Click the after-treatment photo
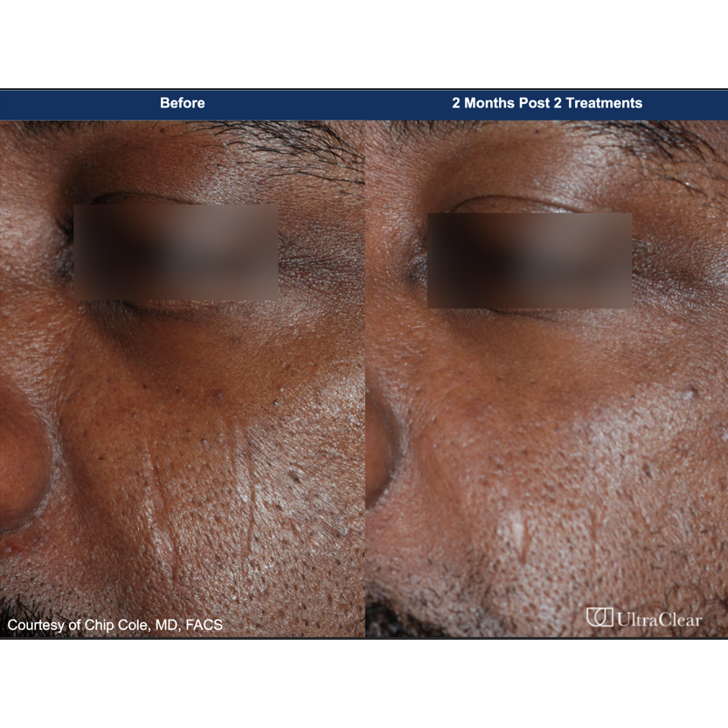728x728 pixels. [546, 378]
